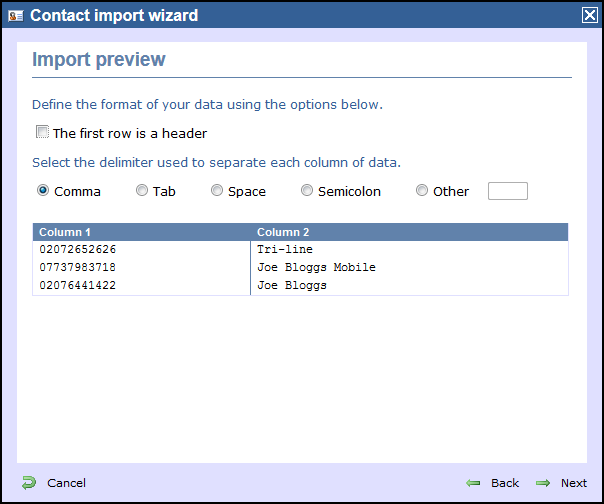Click the green right arrow beside Next
This screenshot has width=604, height=504.
click(543, 483)
